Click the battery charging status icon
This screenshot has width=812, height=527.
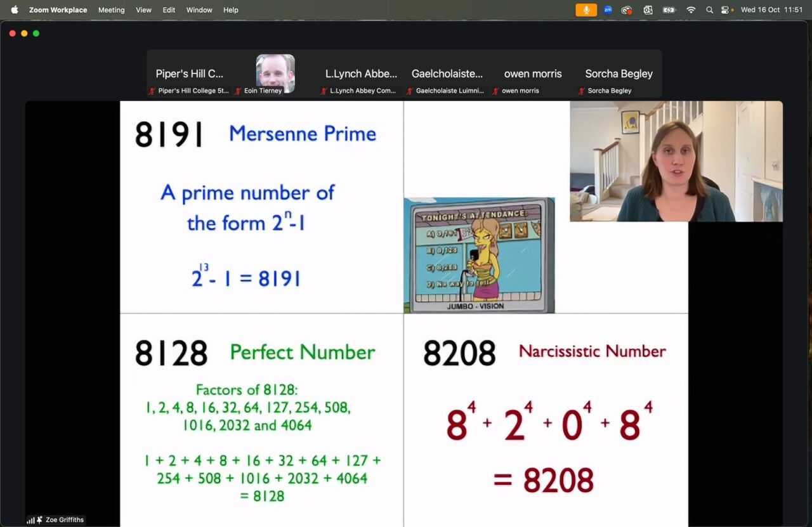pos(669,10)
